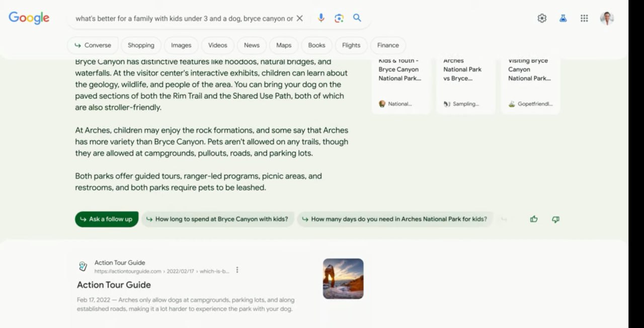Open more options for Action Tour Guide result
This screenshot has height=328, width=644.
pyautogui.click(x=237, y=270)
